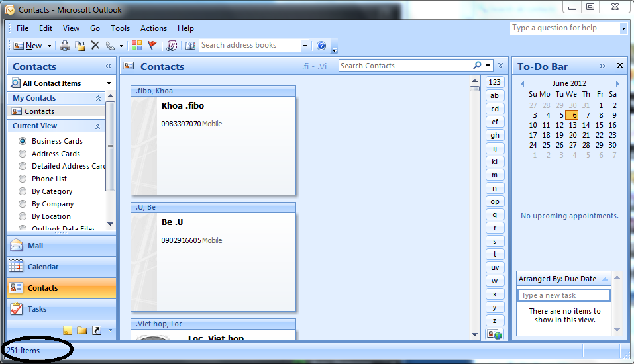Print using the printer icon
This screenshot has width=634, height=364.
[65, 46]
